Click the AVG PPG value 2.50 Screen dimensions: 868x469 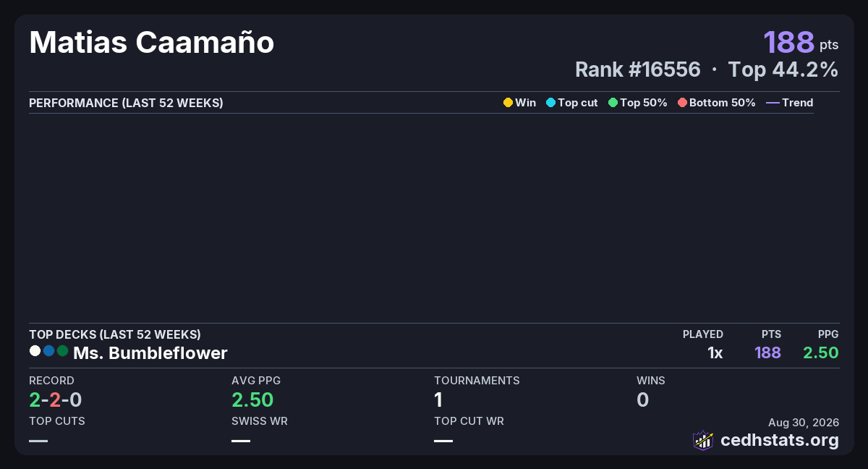(x=252, y=400)
